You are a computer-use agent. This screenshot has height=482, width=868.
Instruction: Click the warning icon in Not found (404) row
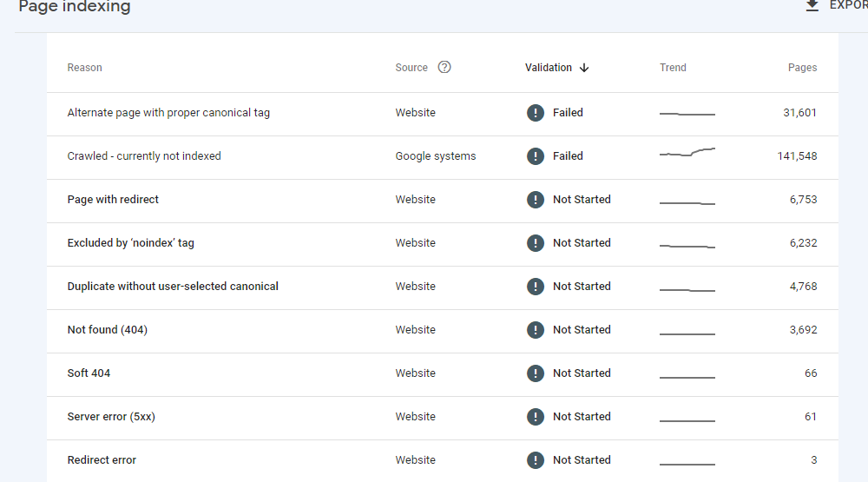(x=535, y=330)
